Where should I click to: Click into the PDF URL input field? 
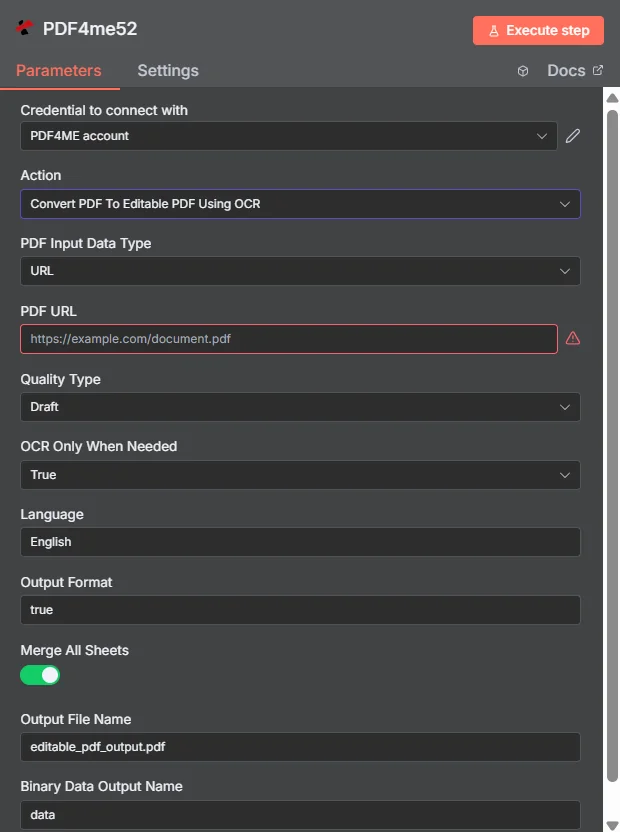click(289, 339)
